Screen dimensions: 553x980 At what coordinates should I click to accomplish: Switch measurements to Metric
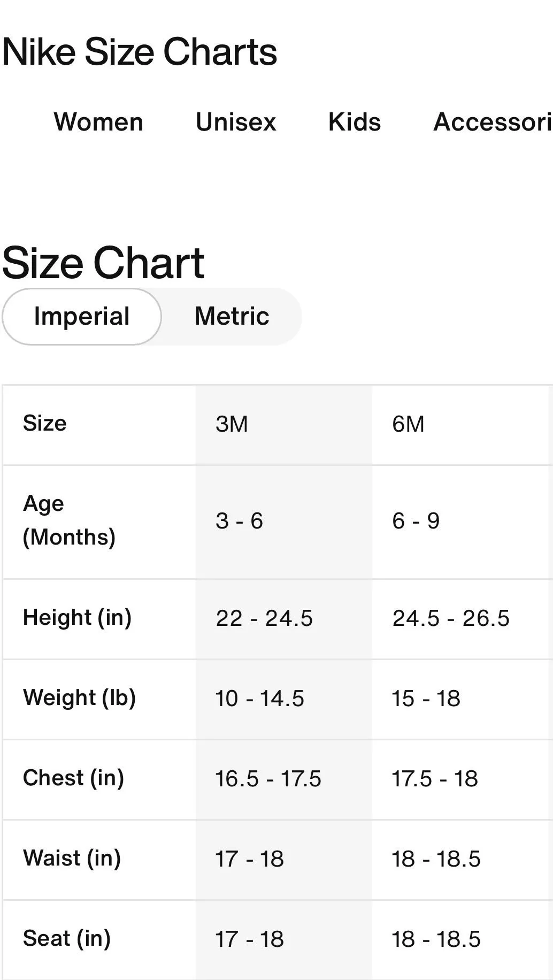coord(232,317)
